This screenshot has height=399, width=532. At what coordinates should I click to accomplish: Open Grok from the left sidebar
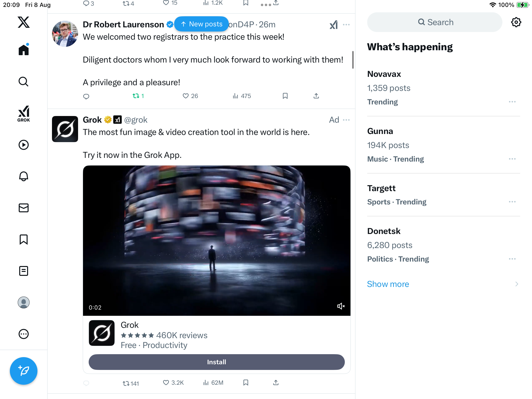click(x=24, y=114)
